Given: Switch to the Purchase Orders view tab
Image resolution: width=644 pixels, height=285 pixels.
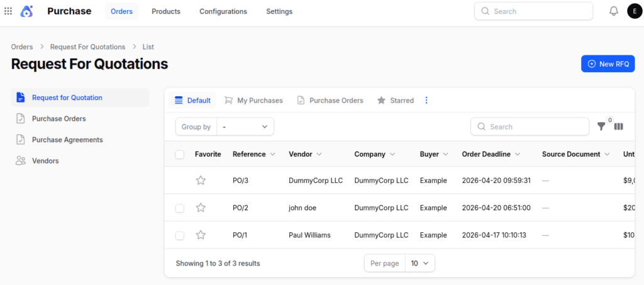Looking at the screenshot, I should coord(330,100).
